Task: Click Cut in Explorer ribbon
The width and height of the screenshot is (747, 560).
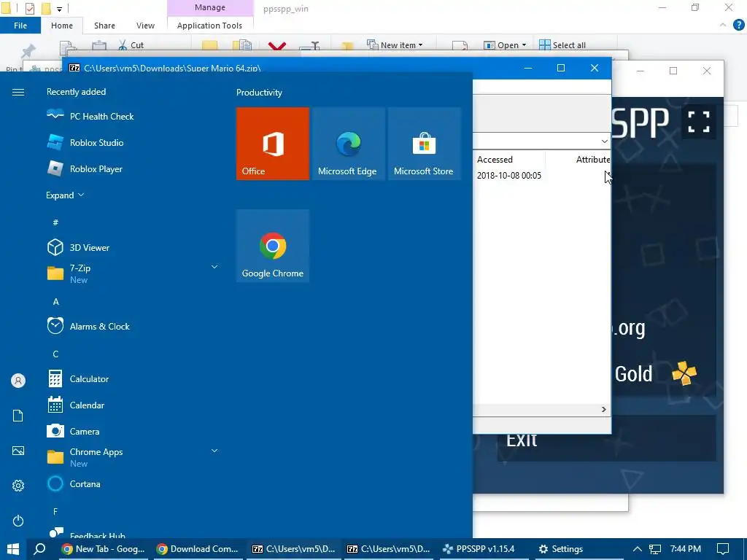Action: 131,45
